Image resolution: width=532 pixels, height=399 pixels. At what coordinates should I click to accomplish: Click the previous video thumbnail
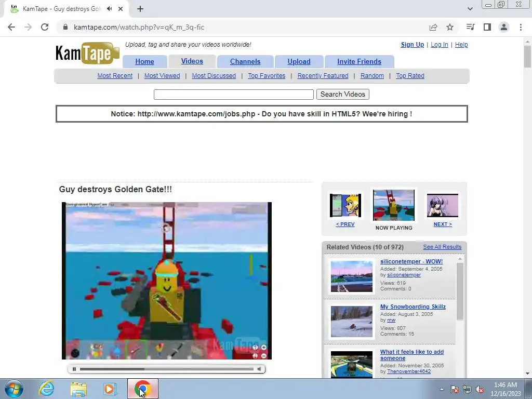tap(345, 206)
